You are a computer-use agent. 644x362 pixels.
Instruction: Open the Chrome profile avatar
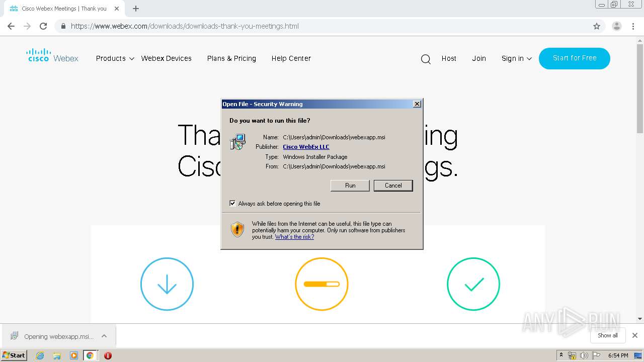(616, 26)
